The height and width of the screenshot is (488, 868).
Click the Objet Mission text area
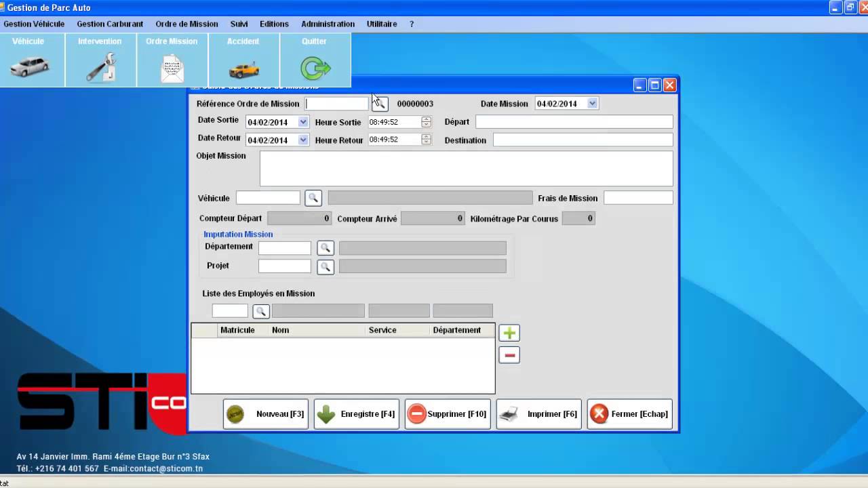point(467,168)
